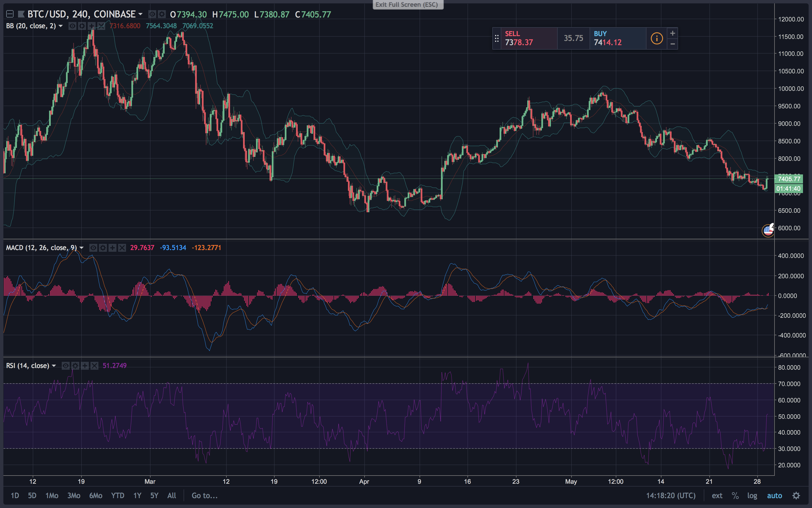Select the 5D time range
Viewport: 812px width, 508px height.
point(32,496)
